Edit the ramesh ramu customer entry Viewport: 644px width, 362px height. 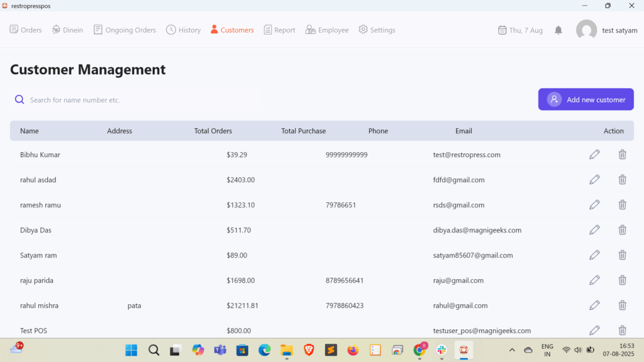tap(594, 205)
